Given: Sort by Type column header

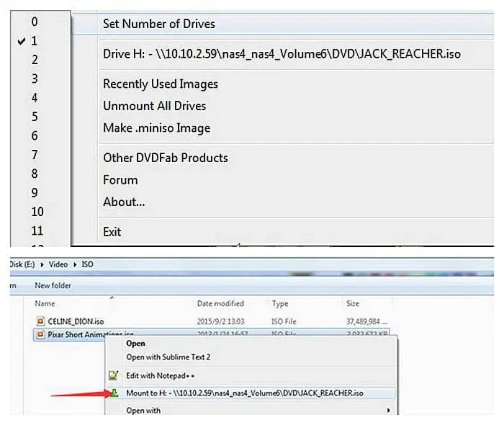Looking at the screenshot, I should [x=280, y=303].
